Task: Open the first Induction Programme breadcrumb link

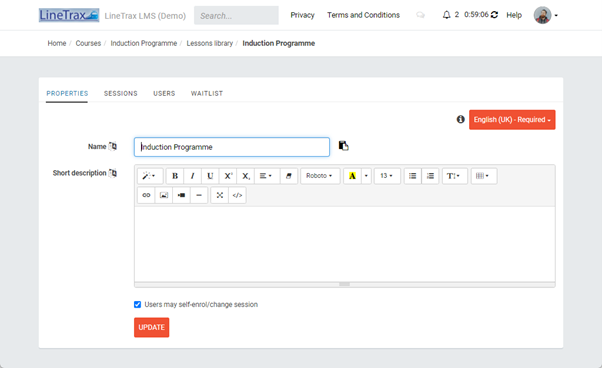Action: point(144,43)
